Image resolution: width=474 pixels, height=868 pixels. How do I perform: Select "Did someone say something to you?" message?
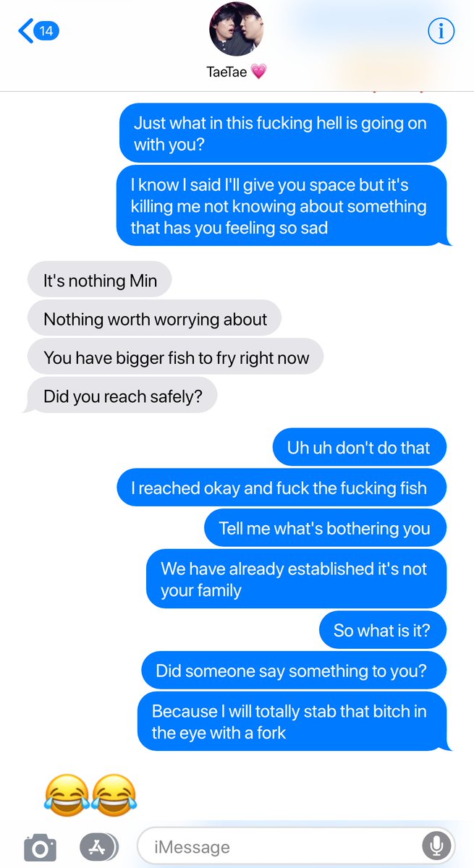pyautogui.click(x=293, y=670)
